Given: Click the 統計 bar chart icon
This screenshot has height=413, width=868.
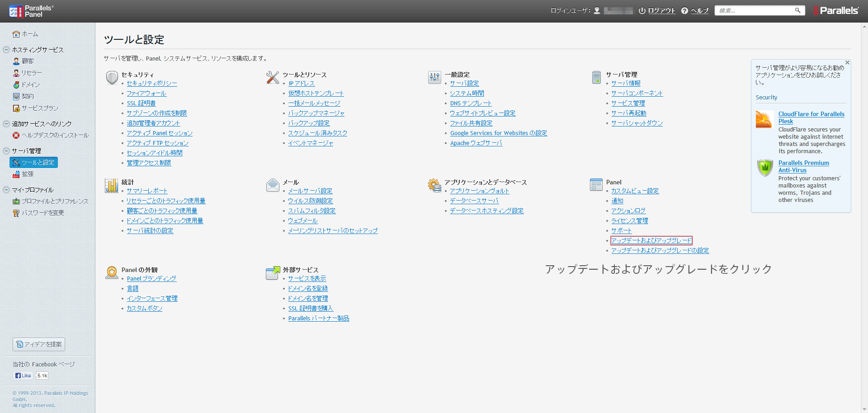Looking at the screenshot, I should [x=112, y=185].
